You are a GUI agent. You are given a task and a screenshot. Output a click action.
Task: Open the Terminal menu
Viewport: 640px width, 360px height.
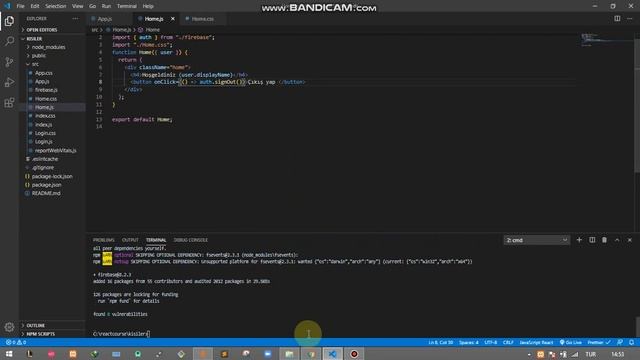point(127,6)
